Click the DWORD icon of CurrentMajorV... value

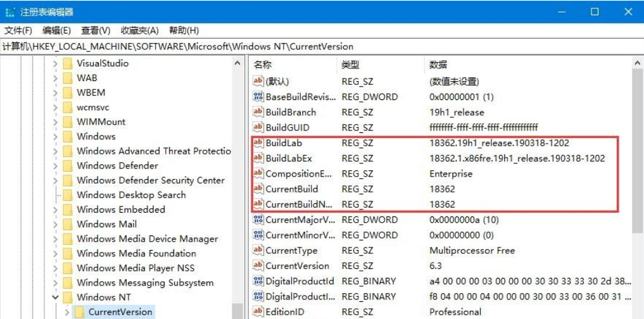point(258,219)
